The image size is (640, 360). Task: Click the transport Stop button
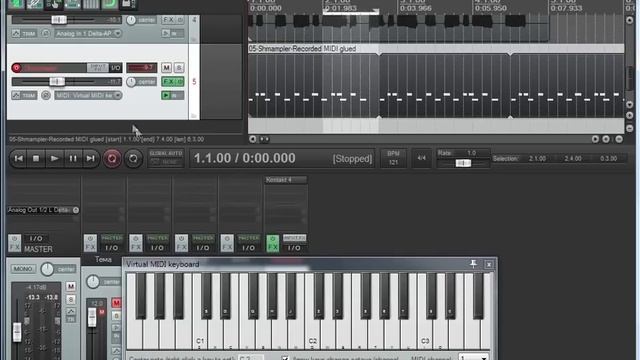36,158
